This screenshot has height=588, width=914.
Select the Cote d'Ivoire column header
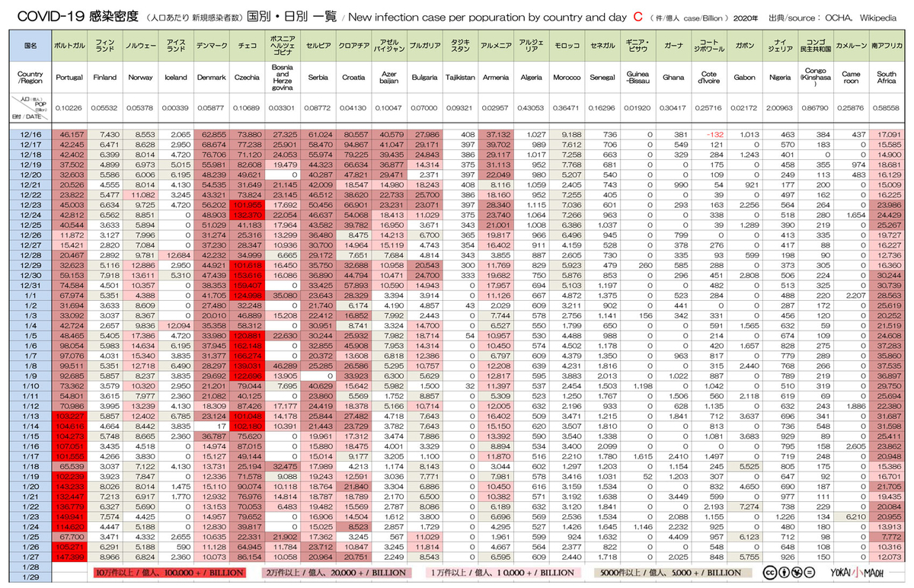[709, 77]
